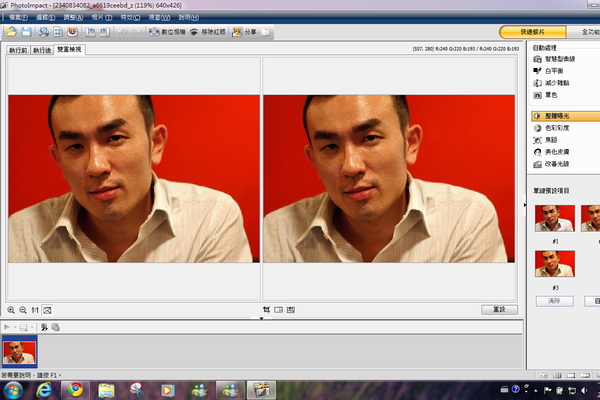Screen dimensions: 600x400
Task: Click the toolbar icon left of the rotate buttons
Action: click(72, 32)
